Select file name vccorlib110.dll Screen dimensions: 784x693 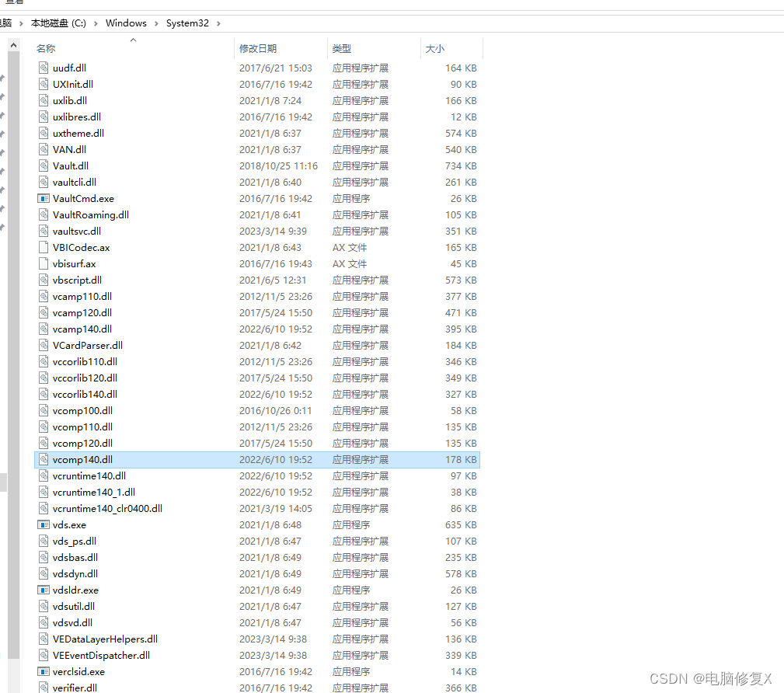[85, 361]
